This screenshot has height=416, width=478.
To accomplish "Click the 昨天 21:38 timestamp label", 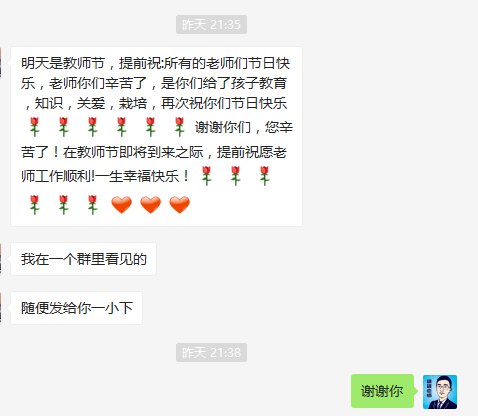I will [211, 352].
